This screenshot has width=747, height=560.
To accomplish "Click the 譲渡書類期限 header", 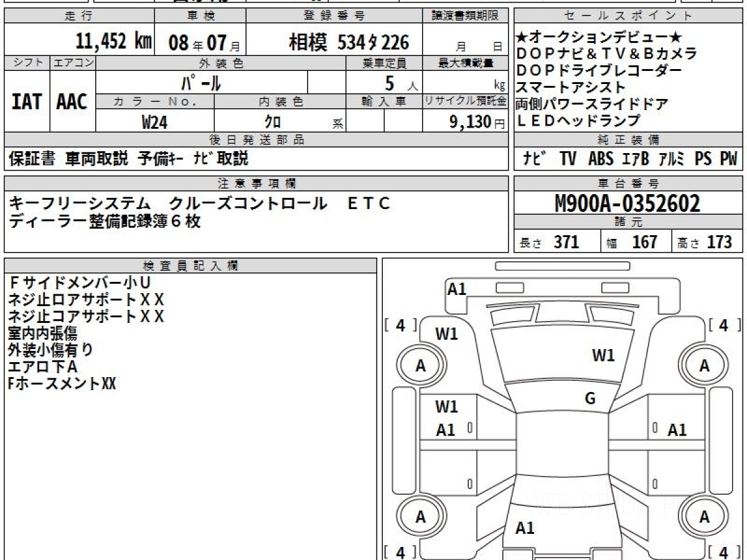I will coord(466,16).
